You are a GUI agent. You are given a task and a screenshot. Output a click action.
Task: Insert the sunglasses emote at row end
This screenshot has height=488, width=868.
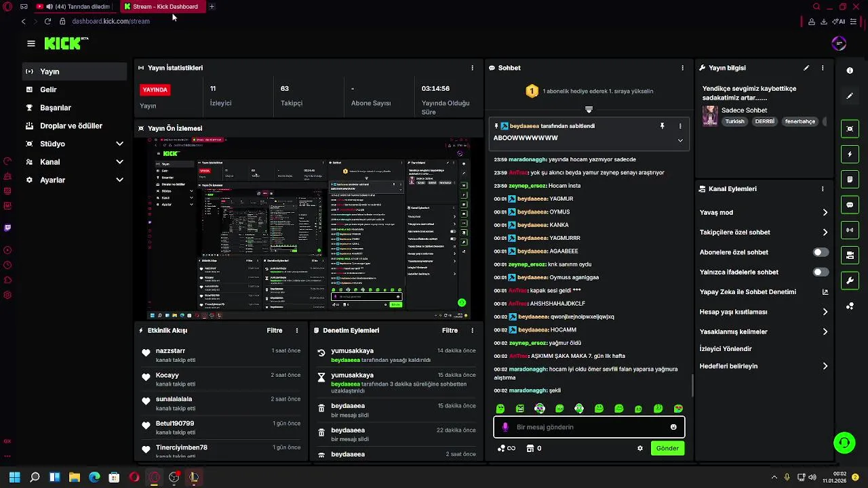678,409
